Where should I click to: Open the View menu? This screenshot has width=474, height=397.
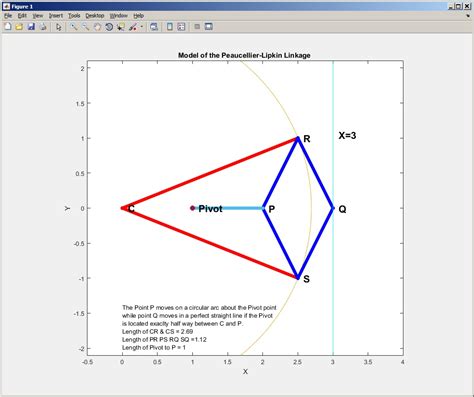38,16
